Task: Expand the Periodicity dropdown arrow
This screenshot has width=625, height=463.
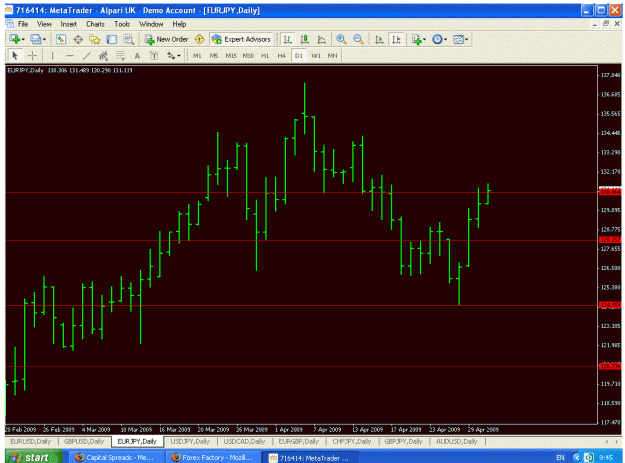Action: (446, 39)
